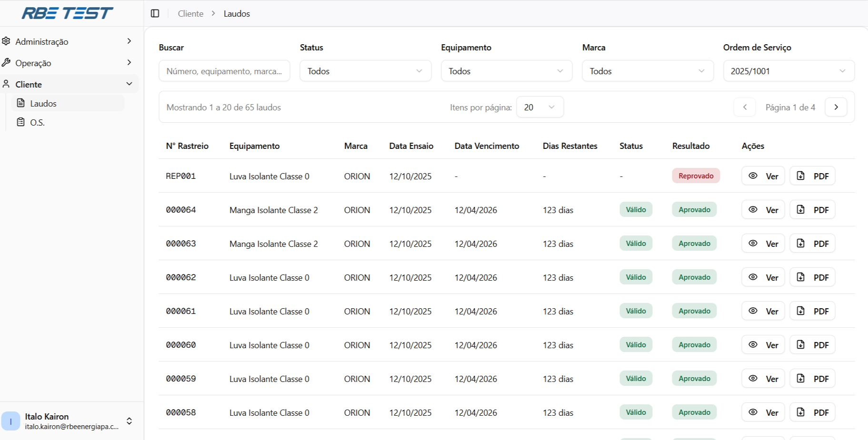Download PDF for laudo 000061
This screenshot has height=440, width=868.
pos(812,311)
